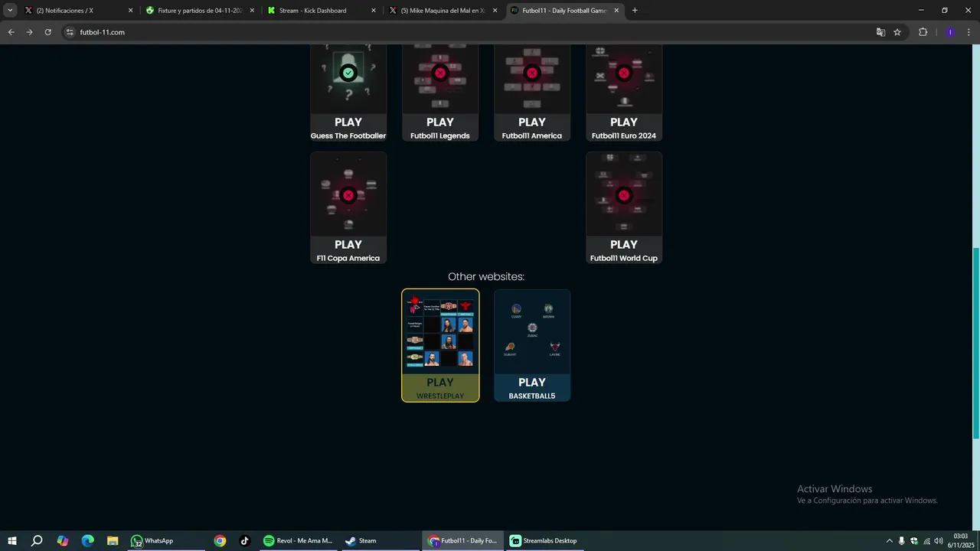Click the microphone tray icon
This screenshot has width=980, height=551.
901,540
